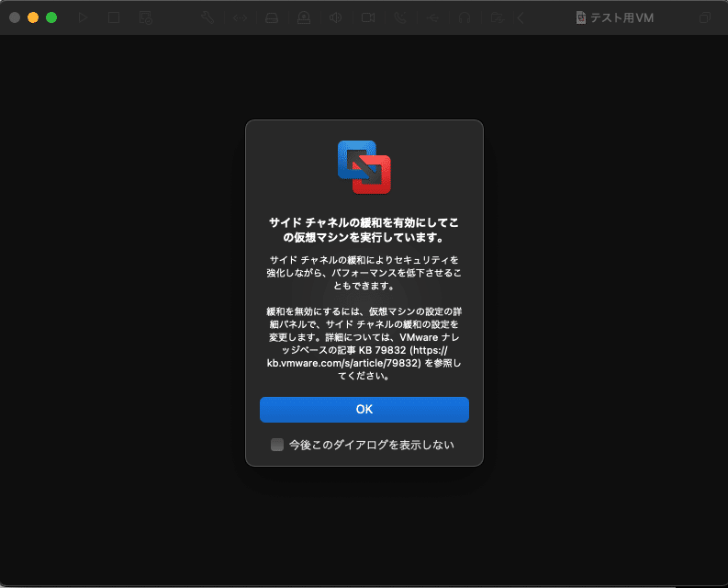Click the square stop VM toolbar icon
The height and width of the screenshot is (588, 728).
tap(114, 17)
